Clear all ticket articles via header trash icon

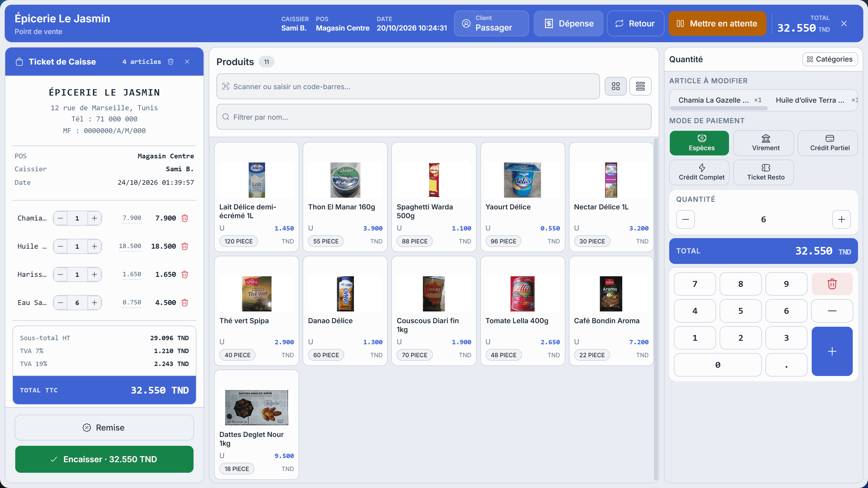171,62
